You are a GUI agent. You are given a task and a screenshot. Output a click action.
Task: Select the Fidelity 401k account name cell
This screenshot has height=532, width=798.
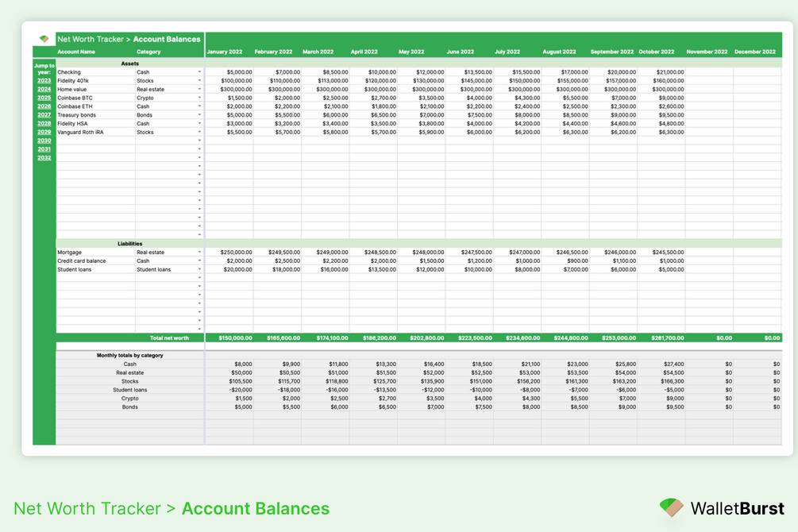tap(95, 80)
